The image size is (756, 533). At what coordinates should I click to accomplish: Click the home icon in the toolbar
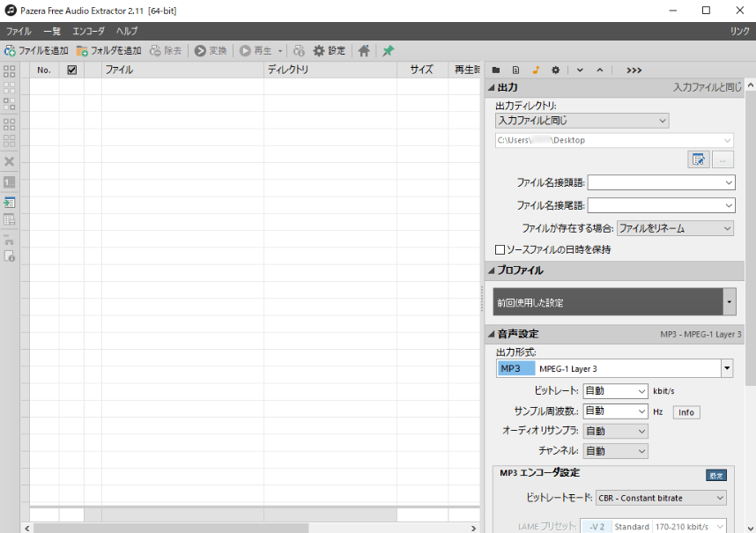click(x=364, y=50)
